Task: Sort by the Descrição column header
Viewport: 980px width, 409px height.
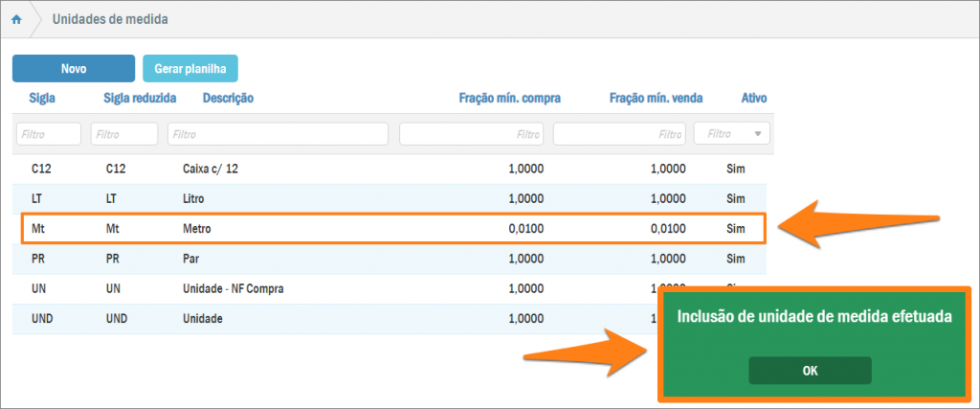Action: (228, 98)
